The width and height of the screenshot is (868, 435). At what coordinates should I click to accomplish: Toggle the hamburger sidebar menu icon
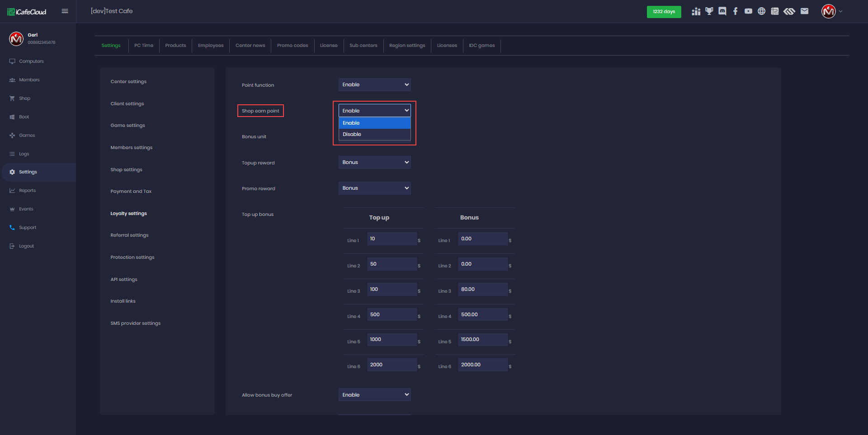65,11
